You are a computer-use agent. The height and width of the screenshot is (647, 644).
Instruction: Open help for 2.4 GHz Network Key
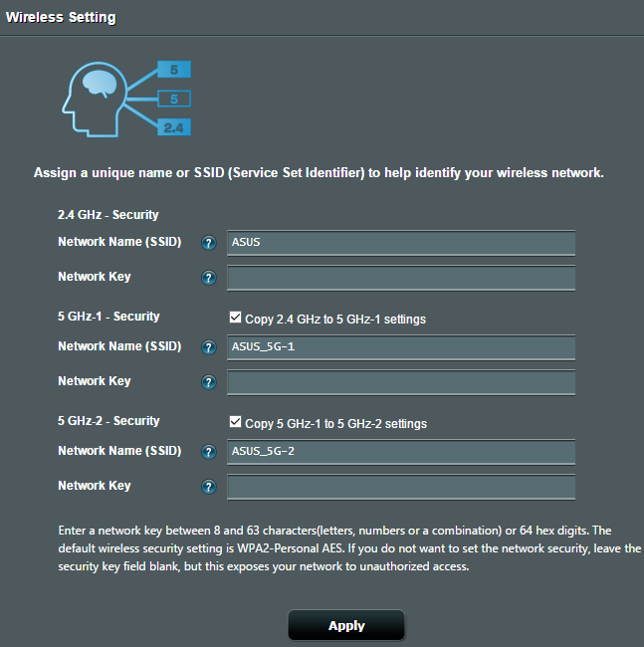pos(208,278)
